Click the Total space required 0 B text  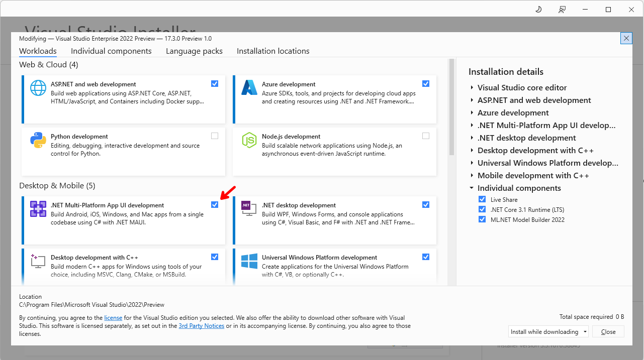[x=592, y=317]
